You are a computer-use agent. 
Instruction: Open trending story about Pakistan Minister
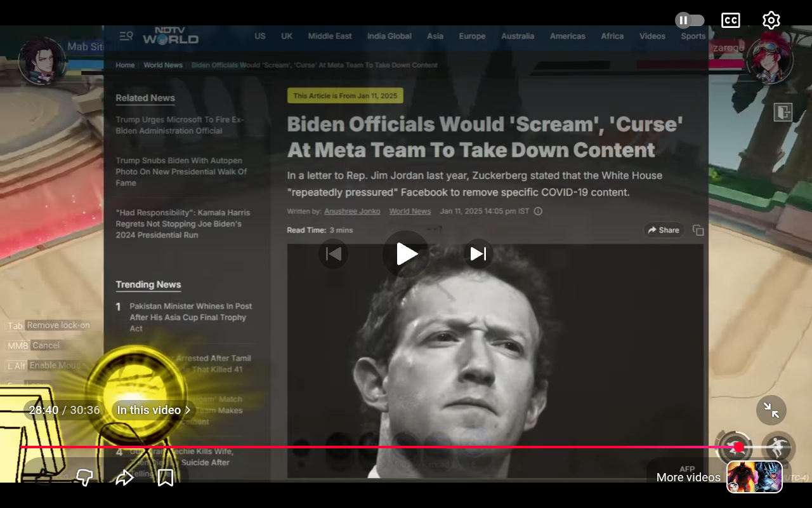(x=191, y=317)
